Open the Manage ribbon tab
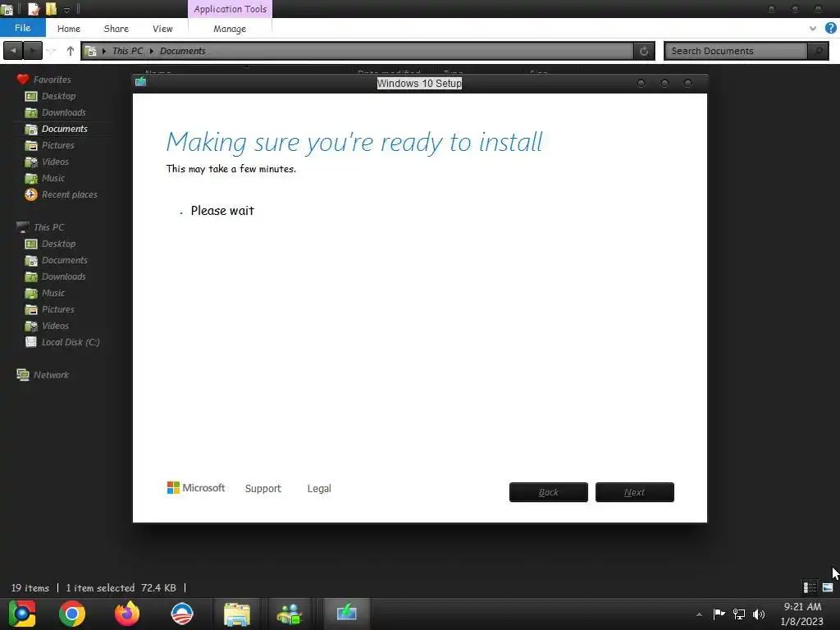 point(230,29)
